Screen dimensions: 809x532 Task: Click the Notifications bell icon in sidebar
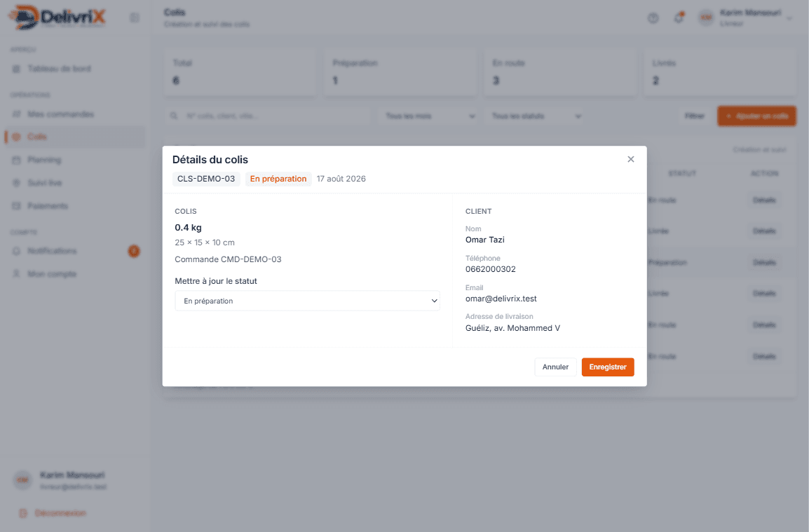pyautogui.click(x=17, y=251)
